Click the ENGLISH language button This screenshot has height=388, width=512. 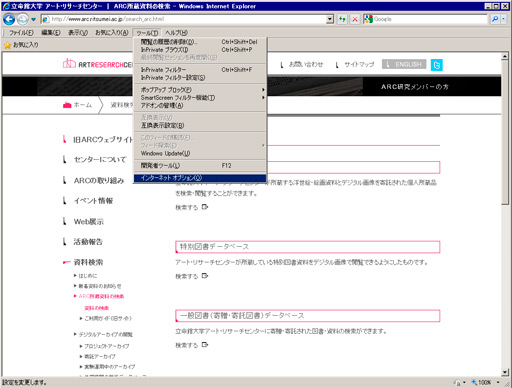coord(404,64)
